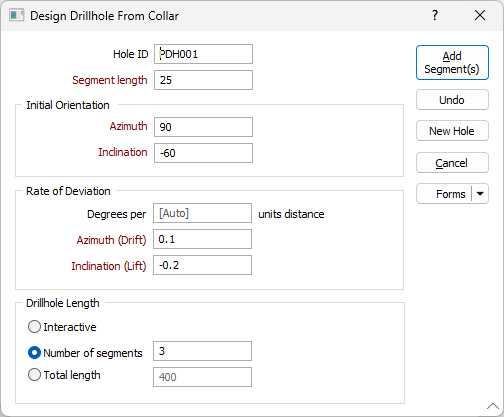
Task: Collapse the form using the bottom-right chevron
Action: [493, 406]
